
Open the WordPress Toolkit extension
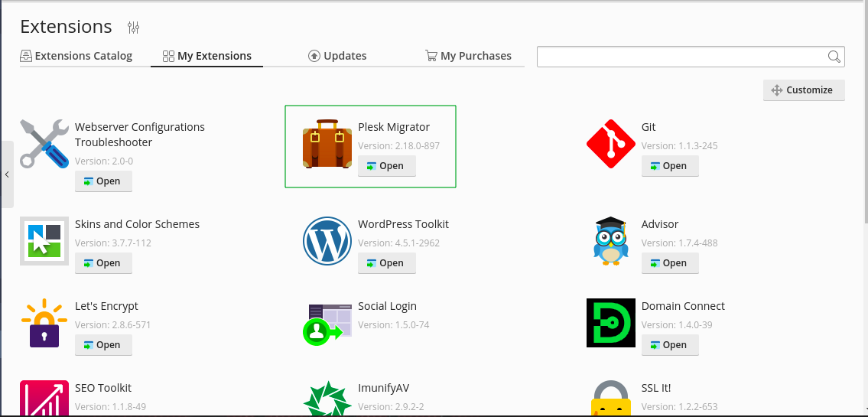[386, 263]
